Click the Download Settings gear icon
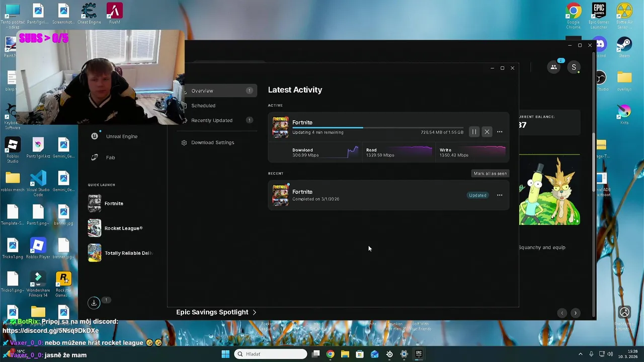Viewport: 644px width, 362px height. (x=184, y=143)
